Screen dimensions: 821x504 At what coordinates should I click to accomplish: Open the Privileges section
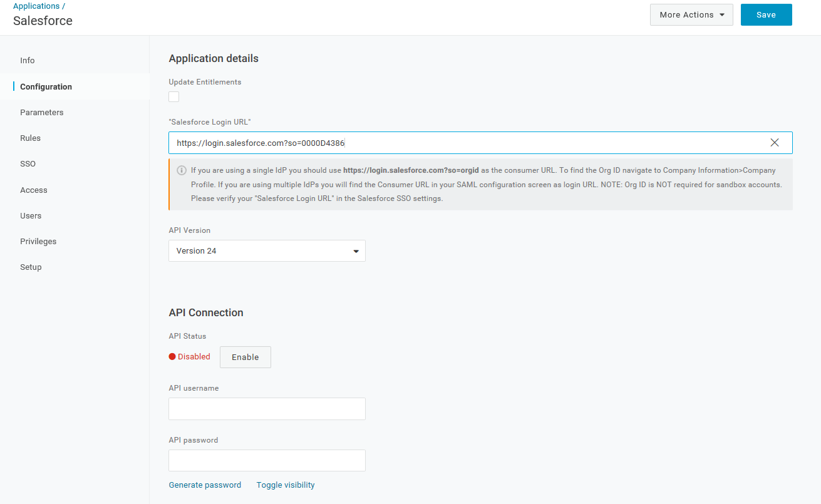click(x=38, y=242)
